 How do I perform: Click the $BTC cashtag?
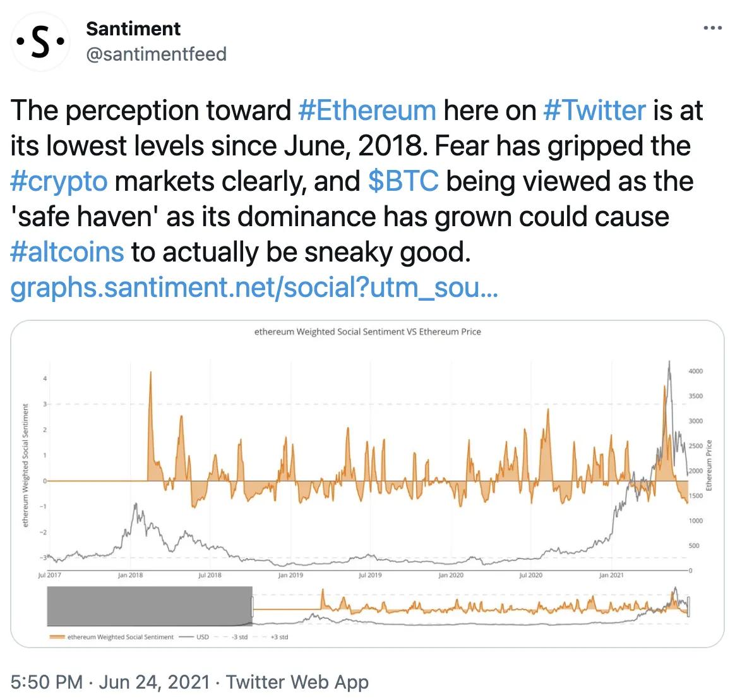403,181
